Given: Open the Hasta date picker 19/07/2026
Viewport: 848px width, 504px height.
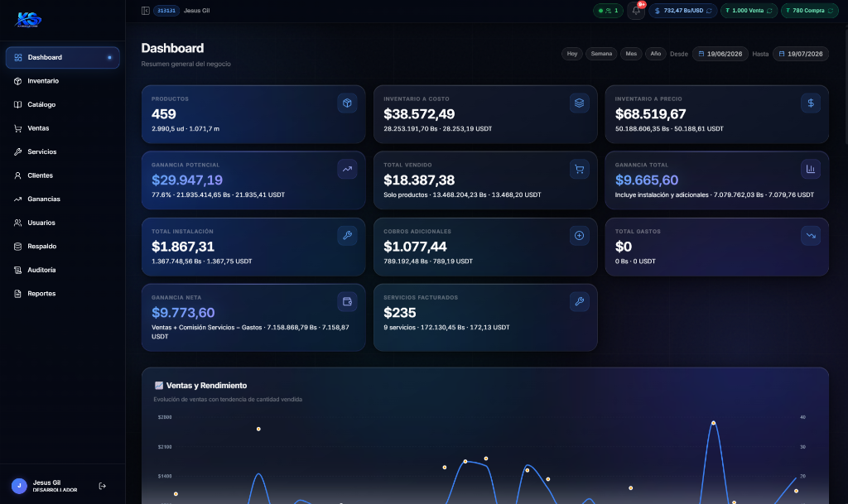Looking at the screenshot, I should point(801,54).
